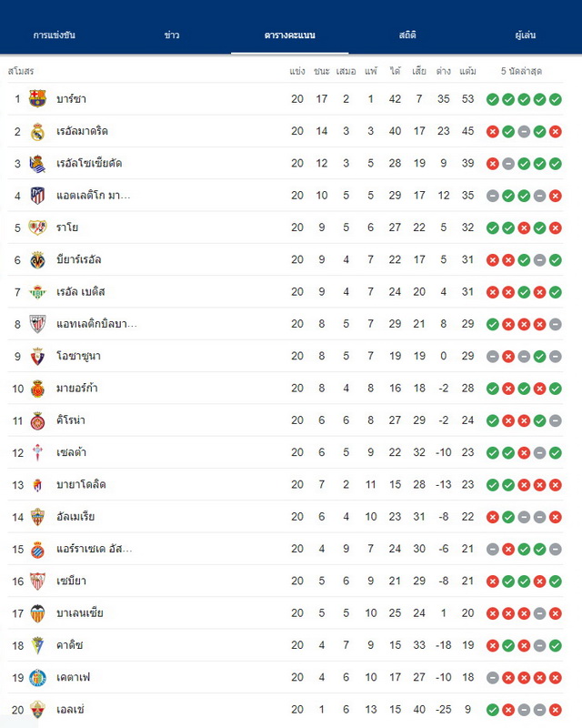Image resolution: width=582 pixels, height=728 pixels.
Task: Open team link บาร์ซา
Action: tap(71, 99)
